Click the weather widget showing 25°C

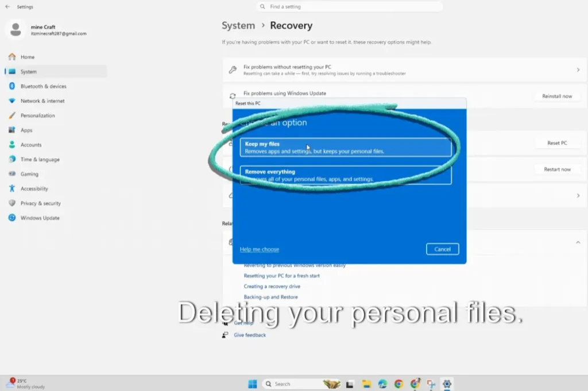pos(25,384)
